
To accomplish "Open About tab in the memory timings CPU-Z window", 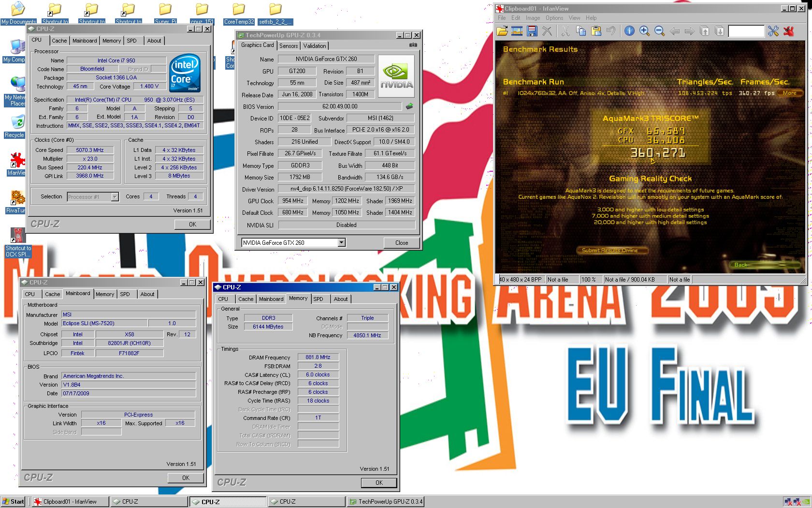I will [341, 299].
